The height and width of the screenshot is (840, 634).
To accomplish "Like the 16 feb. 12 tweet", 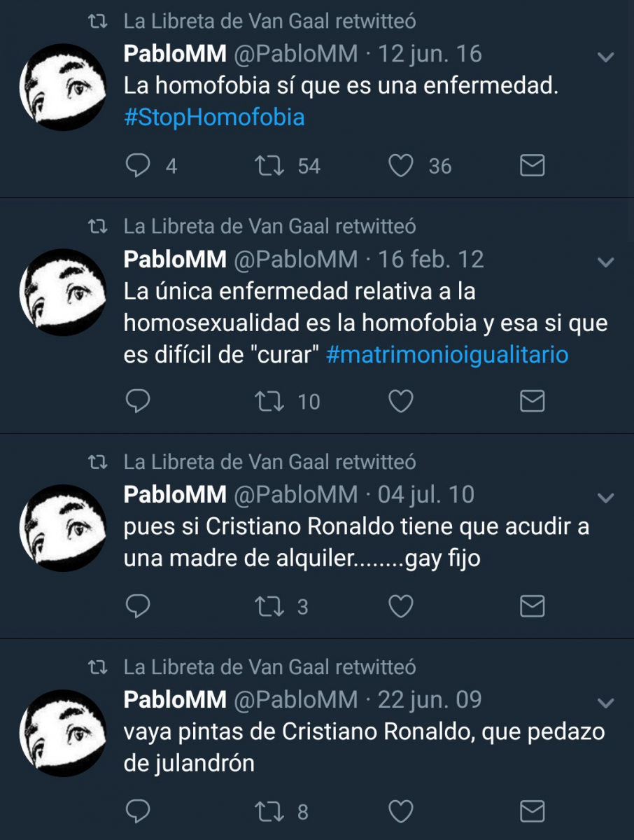I will point(401,401).
